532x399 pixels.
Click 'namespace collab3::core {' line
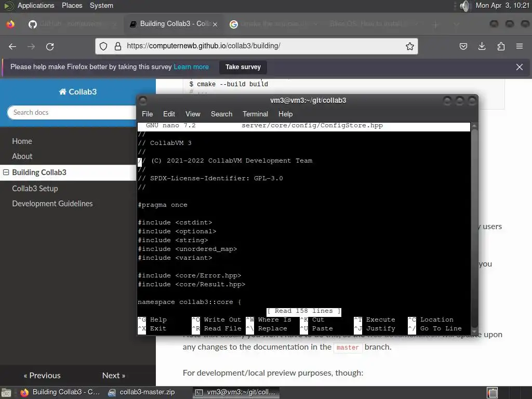[189, 302]
